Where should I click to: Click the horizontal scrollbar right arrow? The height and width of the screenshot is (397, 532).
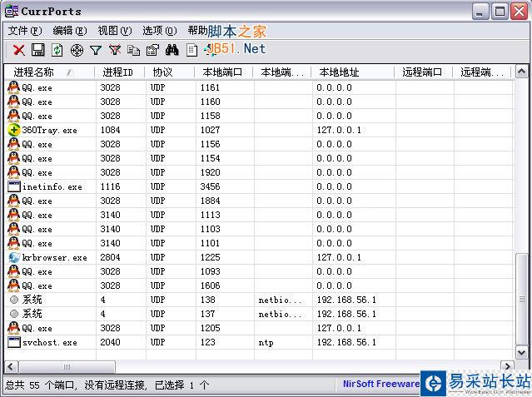[x=508, y=367]
